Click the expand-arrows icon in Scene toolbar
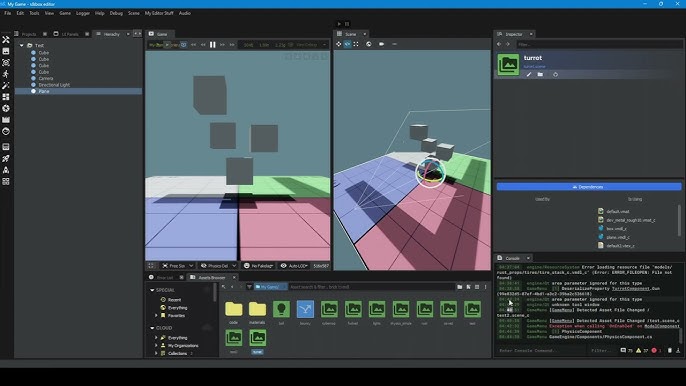 (356, 44)
